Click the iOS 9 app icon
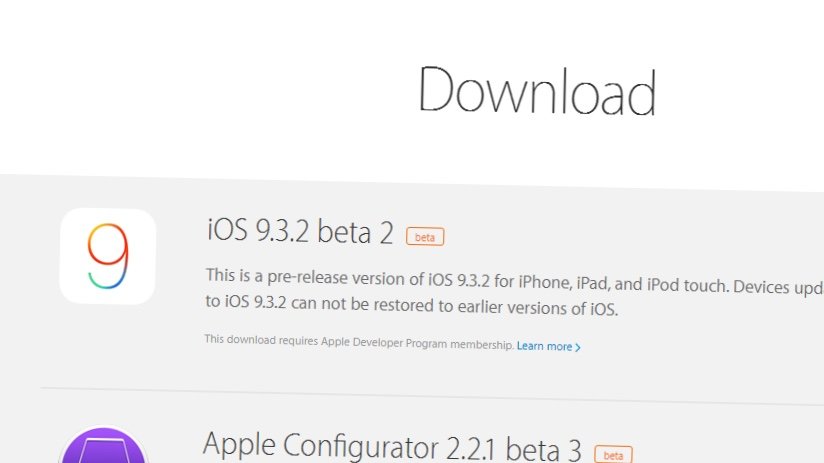This screenshot has width=824, height=463. coord(108,256)
